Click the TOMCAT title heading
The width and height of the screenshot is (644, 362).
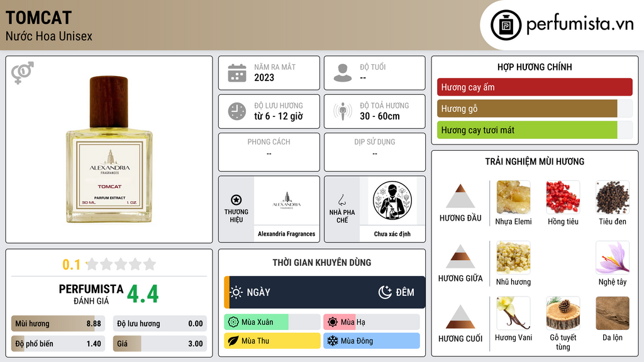[x=38, y=18]
